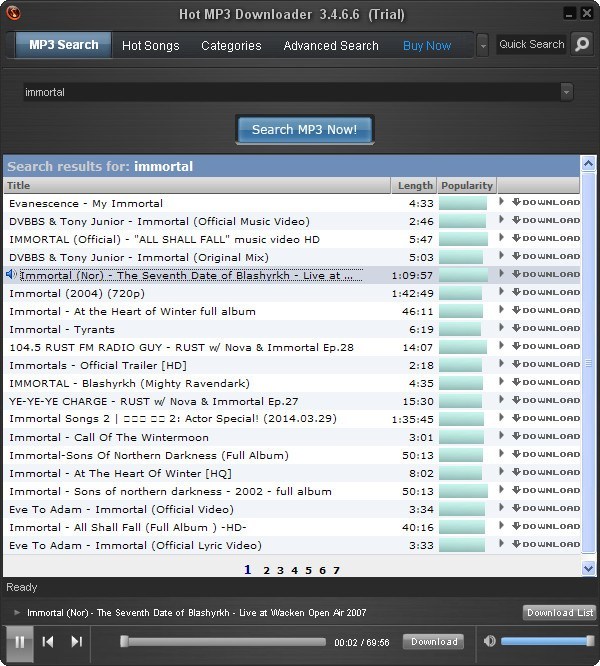The width and height of the screenshot is (600, 666).
Task: Minimize the Hot MP3 Downloader window
Action: (x=569, y=14)
